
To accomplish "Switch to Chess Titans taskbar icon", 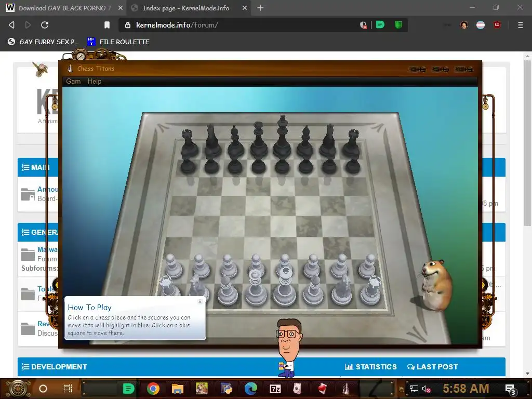I will coord(345,389).
